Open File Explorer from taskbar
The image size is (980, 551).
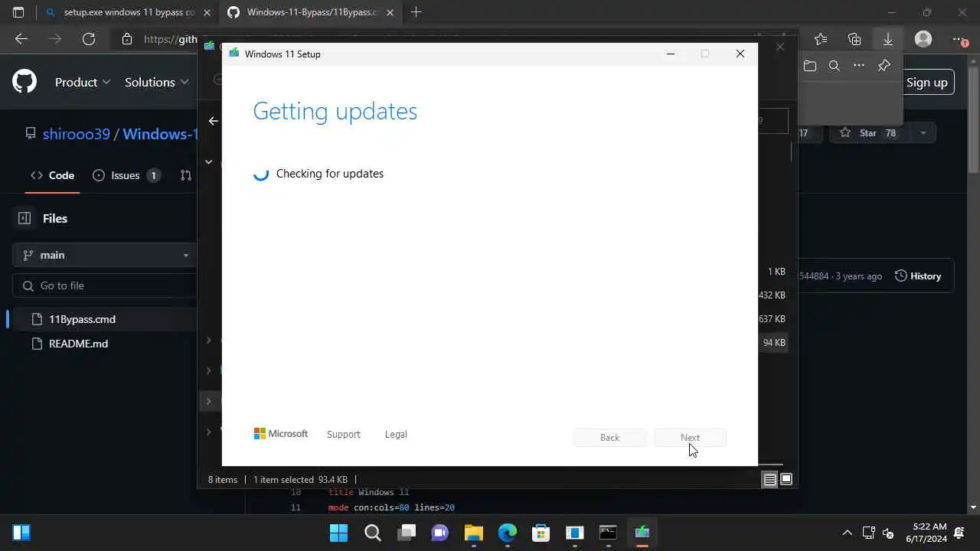coord(473,533)
